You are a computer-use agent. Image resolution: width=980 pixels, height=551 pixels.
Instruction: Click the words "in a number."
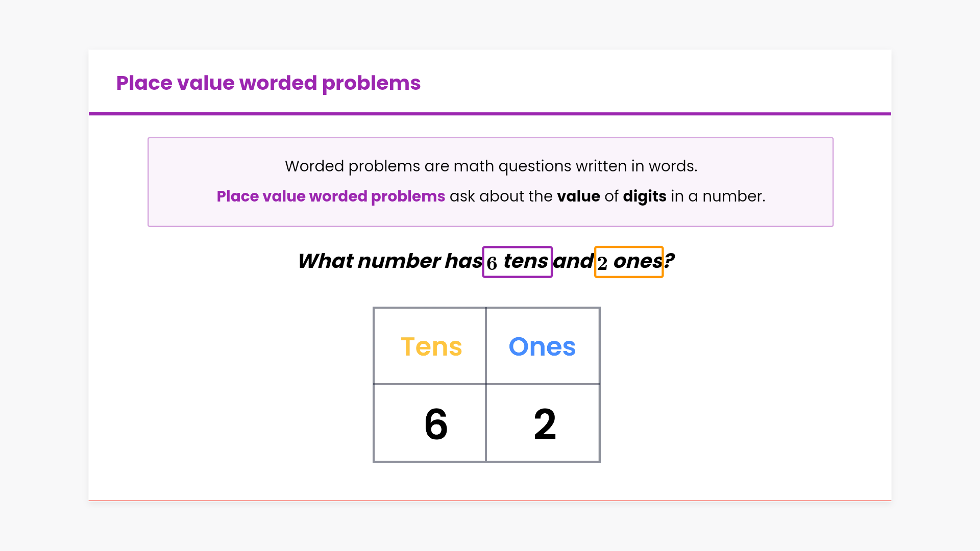(718, 196)
